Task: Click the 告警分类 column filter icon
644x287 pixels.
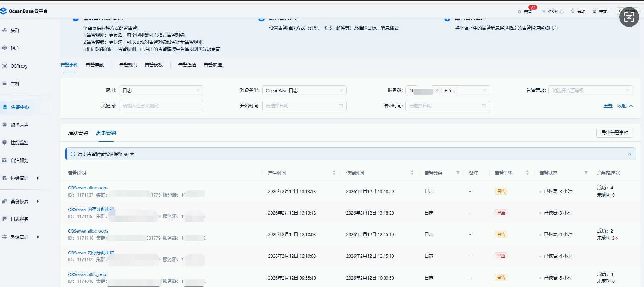Action: 458,173
